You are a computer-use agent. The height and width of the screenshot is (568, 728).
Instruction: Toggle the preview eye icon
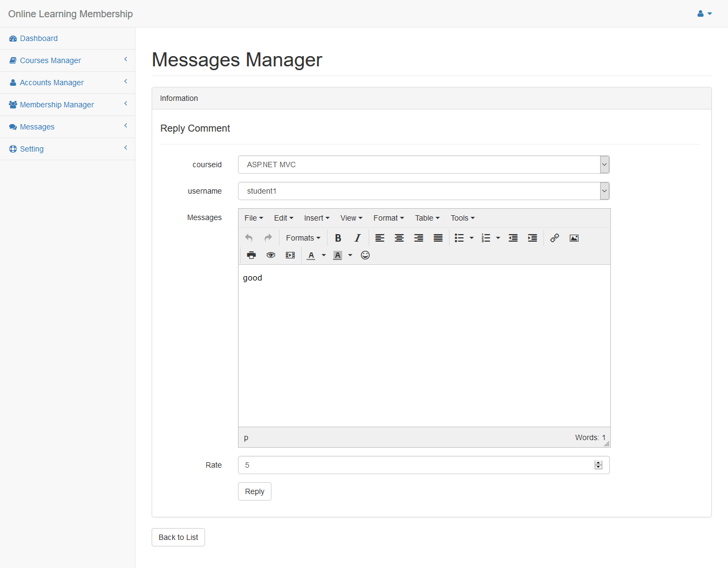pos(271,255)
